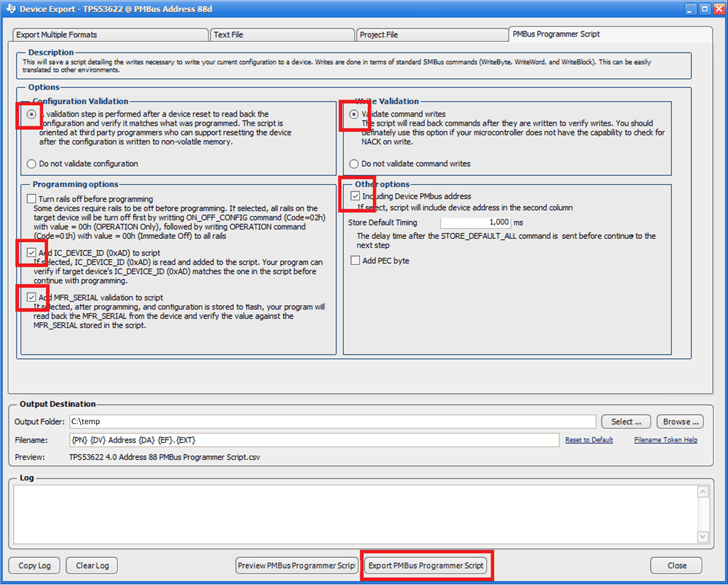
Task: Uncheck 'Including Device PMBus address'
Action: tap(356, 196)
